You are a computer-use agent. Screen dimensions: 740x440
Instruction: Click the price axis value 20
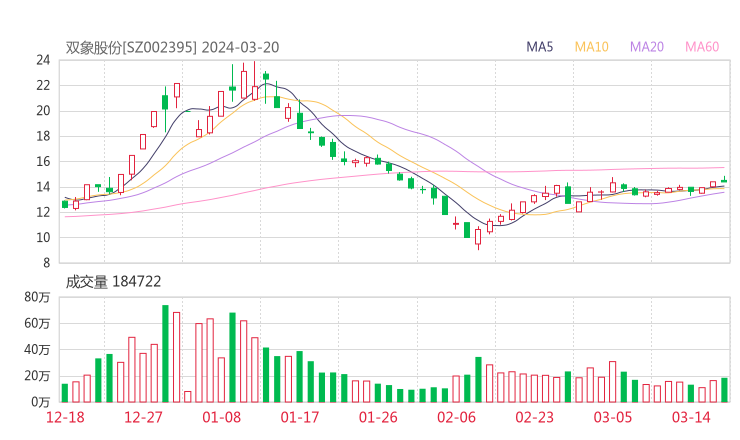[43, 111]
